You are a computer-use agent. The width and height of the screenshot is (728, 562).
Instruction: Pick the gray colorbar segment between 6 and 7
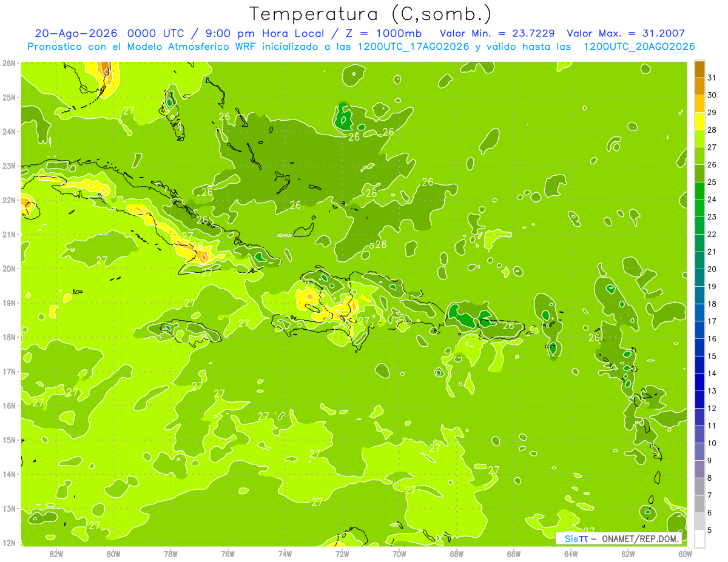[699, 504]
